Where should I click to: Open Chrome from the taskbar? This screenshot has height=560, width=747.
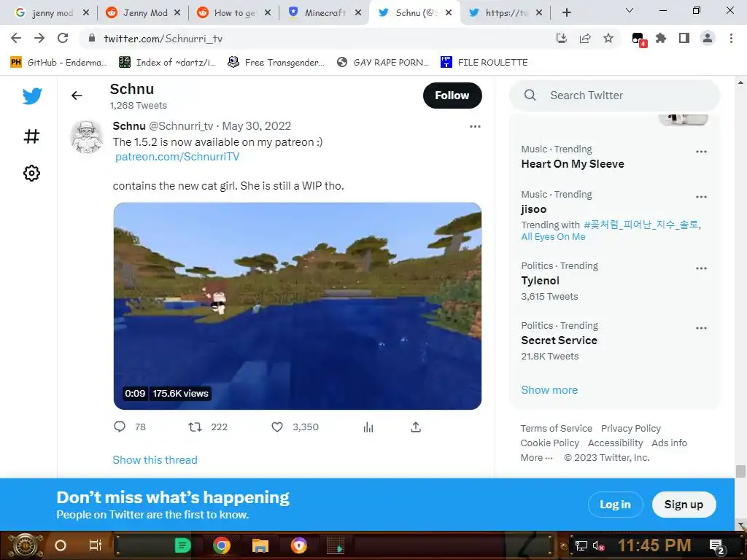(222, 545)
